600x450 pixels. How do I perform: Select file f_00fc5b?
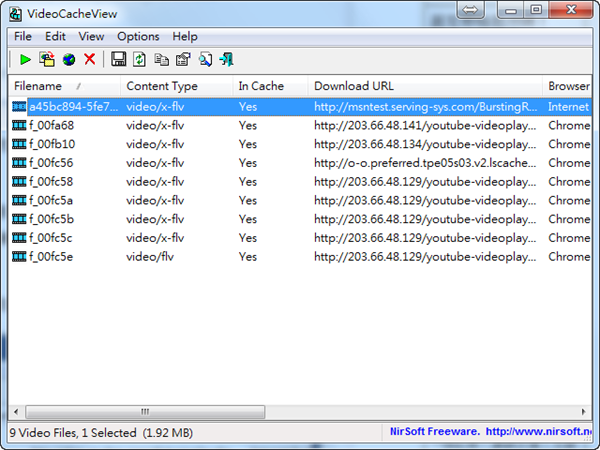pyautogui.click(x=51, y=219)
